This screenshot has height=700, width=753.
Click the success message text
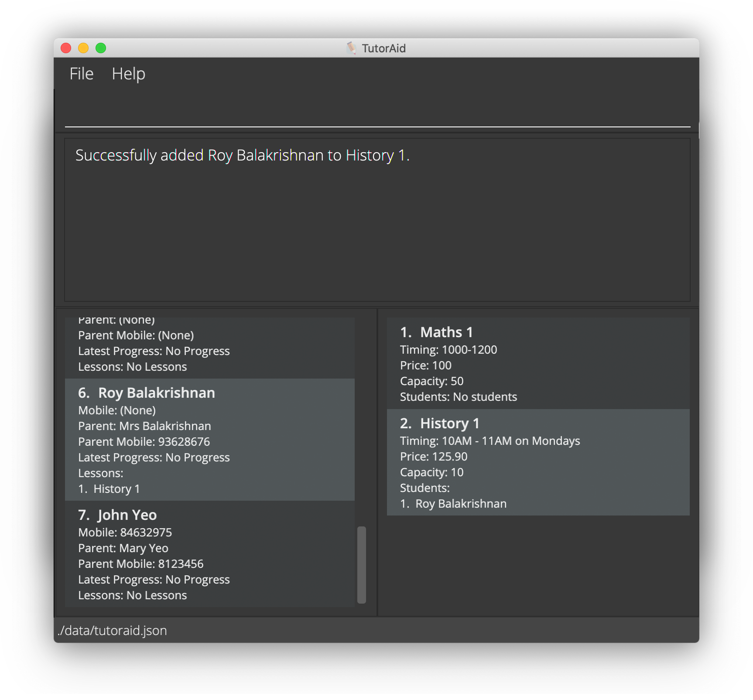242,156
